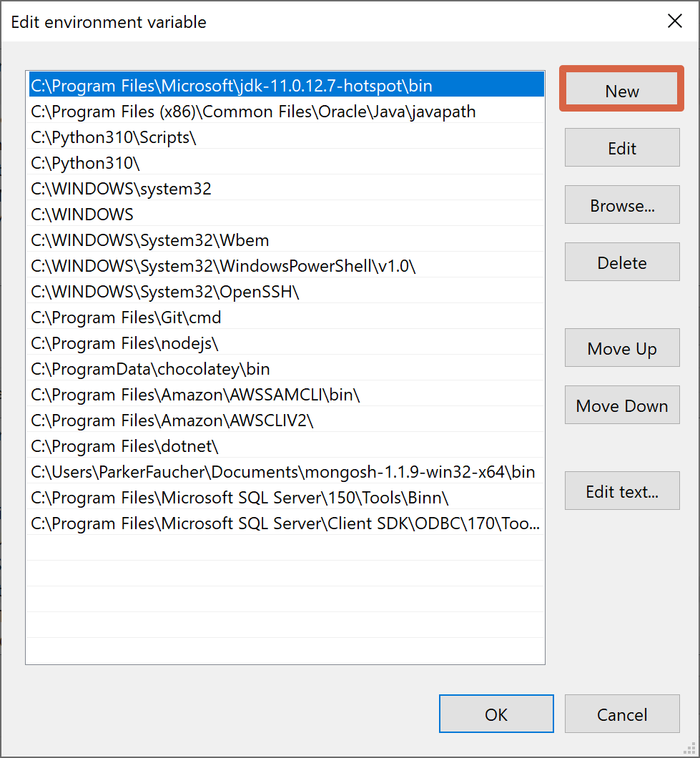The height and width of the screenshot is (758, 700).
Task: Highlight the nodejs path entry
Action: pos(124,343)
